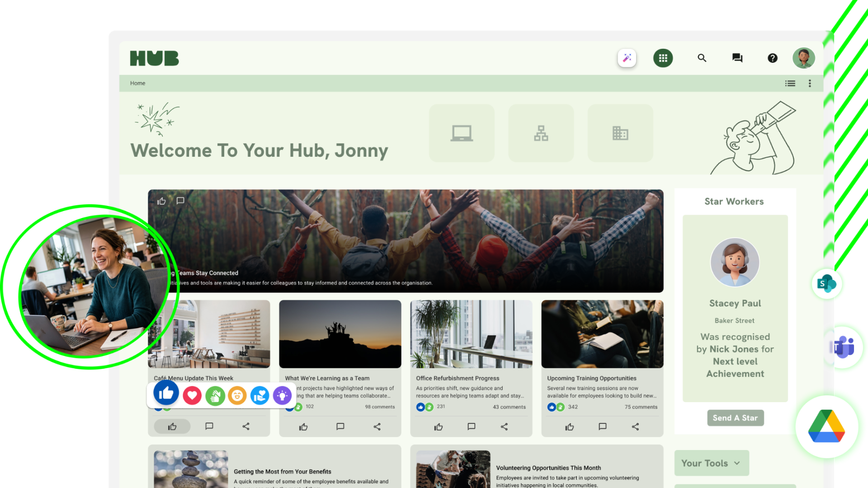868x488 pixels.
Task: Open the app launcher grid icon
Action: tap(663, 58)
